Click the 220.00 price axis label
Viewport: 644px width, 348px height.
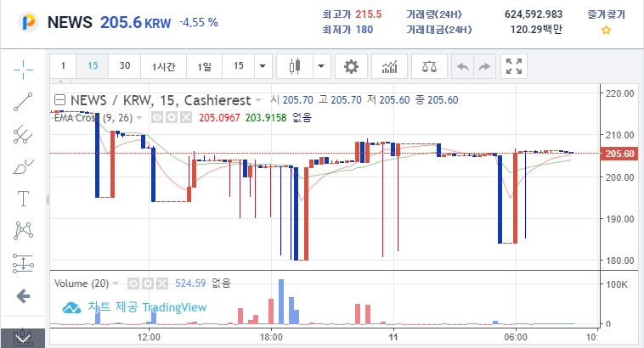(x=619, y=93)
